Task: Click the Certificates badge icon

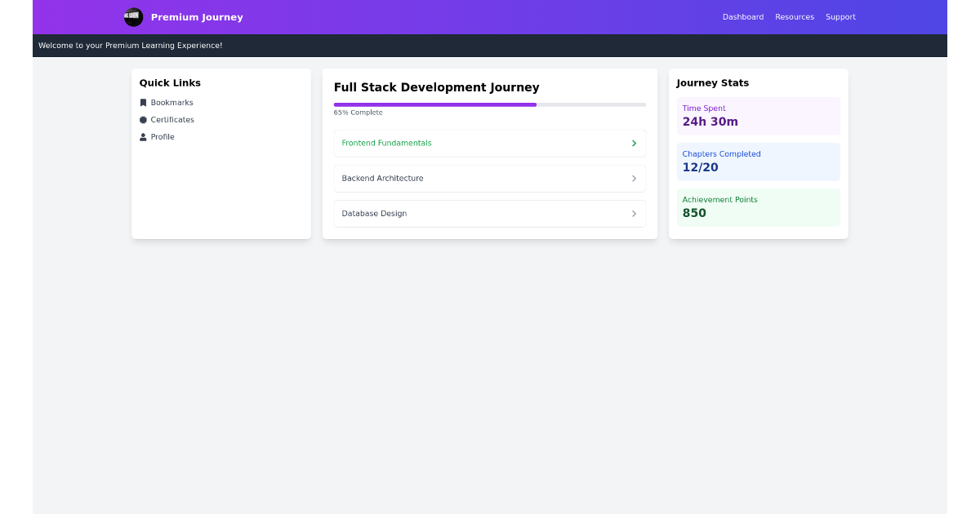Action: (144, 119)
